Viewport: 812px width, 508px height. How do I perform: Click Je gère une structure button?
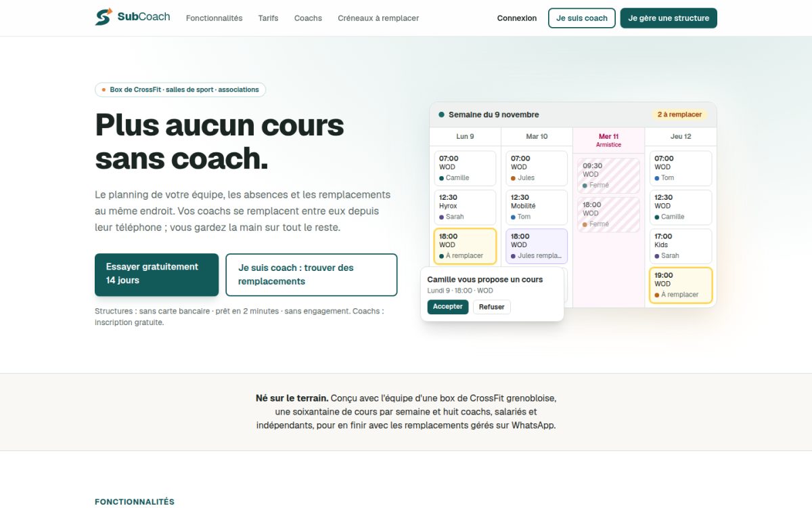(x=669, y=18)
